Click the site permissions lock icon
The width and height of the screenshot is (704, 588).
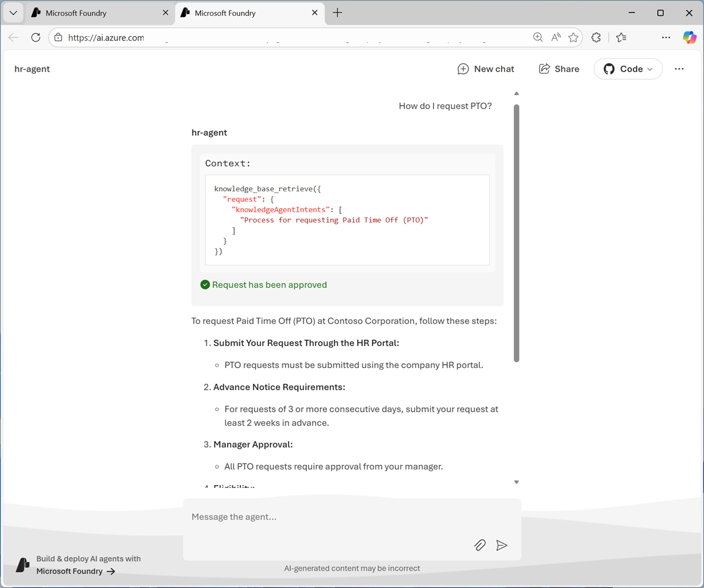58,36
